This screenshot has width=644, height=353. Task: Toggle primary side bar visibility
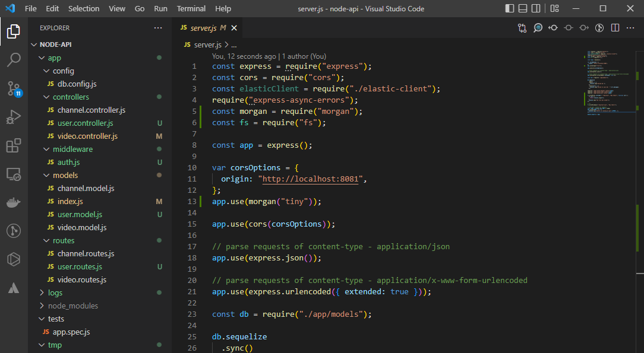(510, 8)
